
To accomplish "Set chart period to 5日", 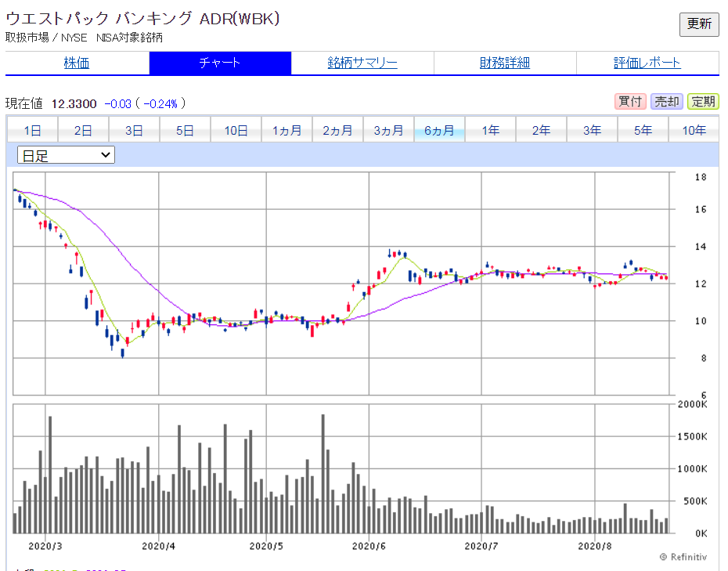I will [185, 131].
